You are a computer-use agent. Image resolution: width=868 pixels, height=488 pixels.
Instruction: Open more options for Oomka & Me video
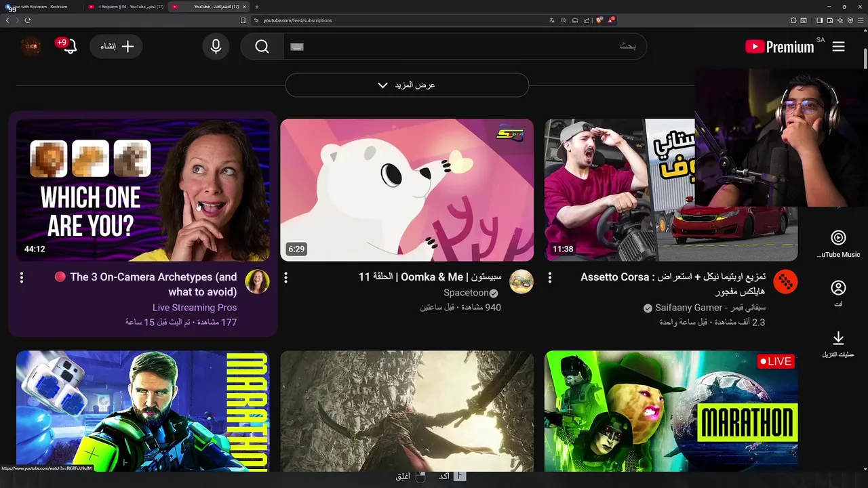click(x=285, y=278)
